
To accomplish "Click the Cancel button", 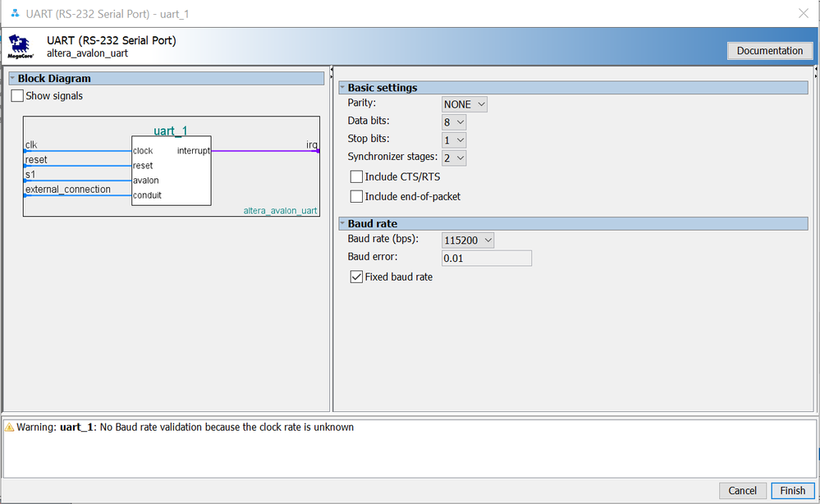I will 742,490.
